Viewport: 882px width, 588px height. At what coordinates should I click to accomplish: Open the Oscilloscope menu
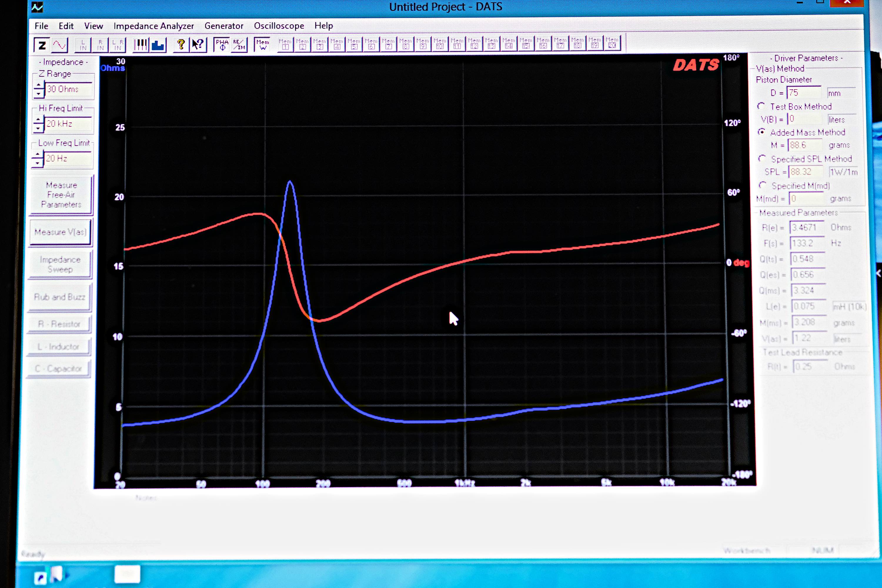tap(279, 26)
